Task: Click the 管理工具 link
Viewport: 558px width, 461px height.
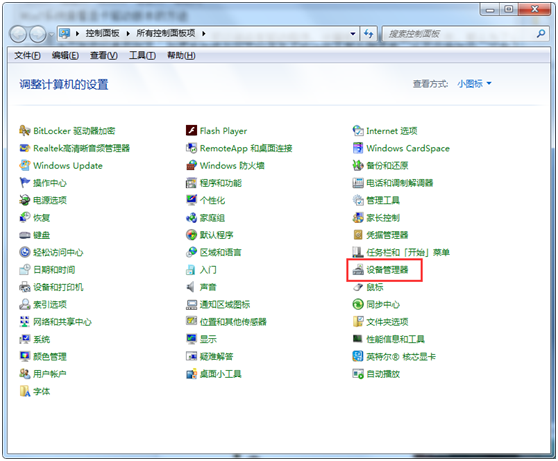Action: [383, 200]
